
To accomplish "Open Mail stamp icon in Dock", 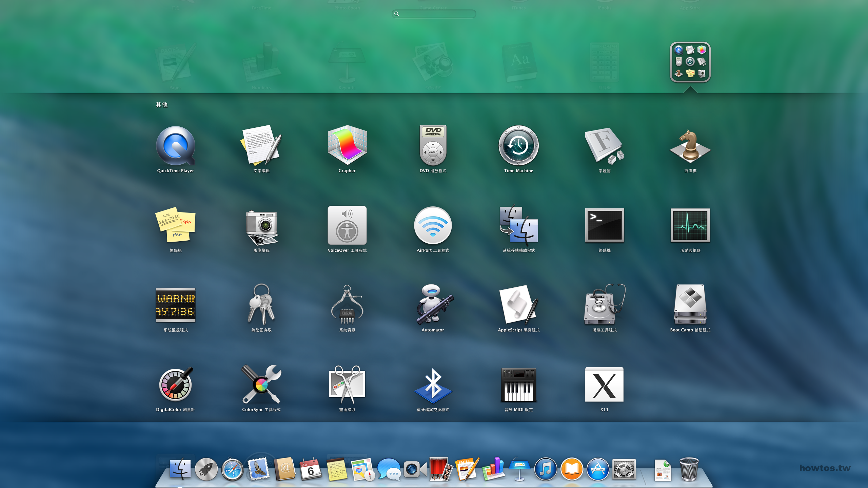I will (x=258, y=469).
